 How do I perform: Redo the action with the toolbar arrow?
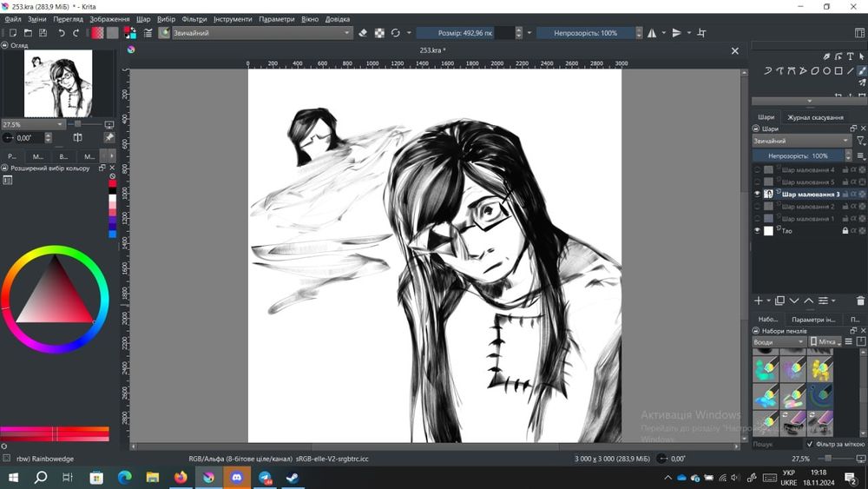(x=76, y=33)
